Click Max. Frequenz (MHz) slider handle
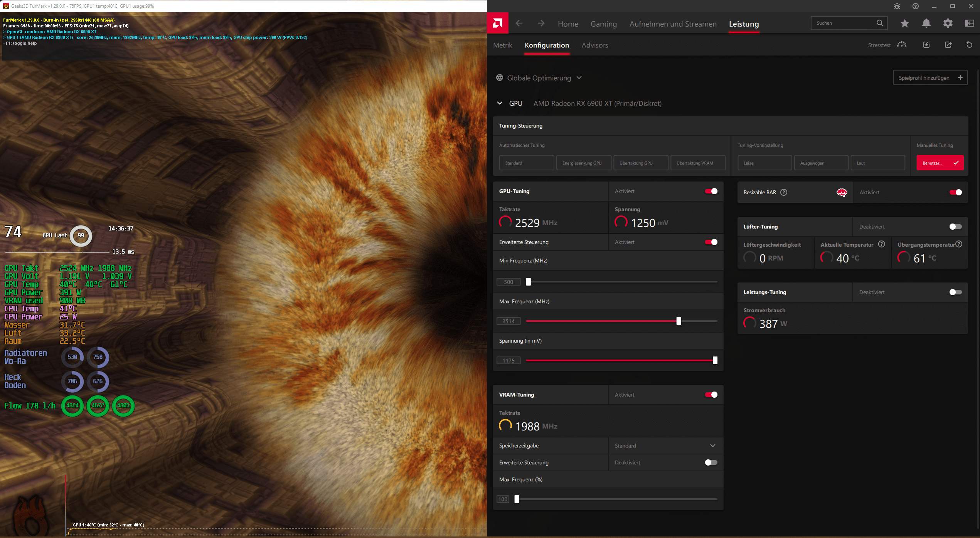Image resolution: width=980 pixels, height=538 pixels. [679, 321]
